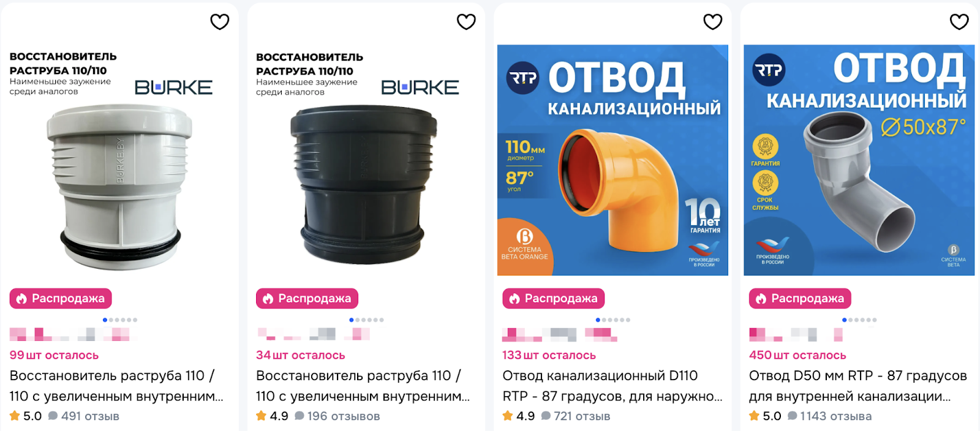The height and width of the screenshot is (431, 980).
Task: Favorite the black Burke restorer with heart
Action: click(x=466, y=22)
